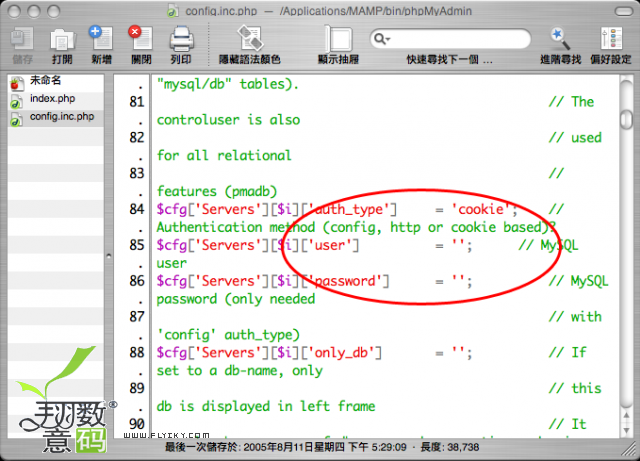This screenshot has width=640, height=461.
Task: Click comment text "controluser is also"
Action: (x=228, y=120)
